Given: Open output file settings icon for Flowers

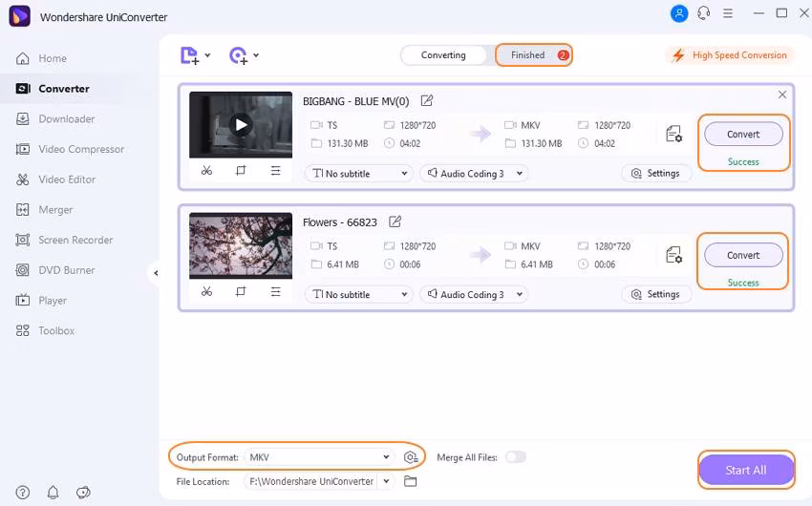Looking at the screenshot, I should [x=673, y=255].
